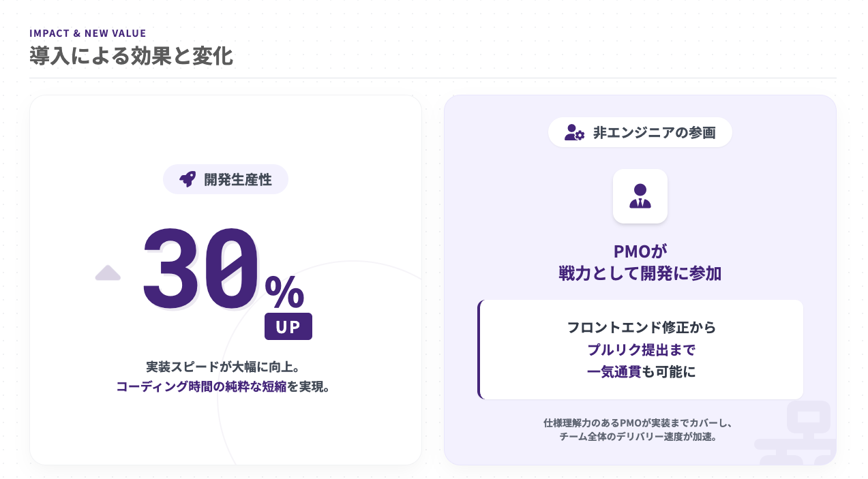Select the purple UP badge
Viewport: 868px width, 479px height.
(x=288, y=326)
